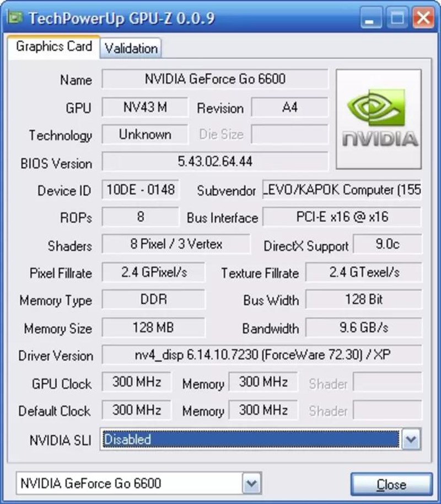Viewport: 441px width, 504px height.
Task: Click the Subvendor field
Action: [342, 190]
